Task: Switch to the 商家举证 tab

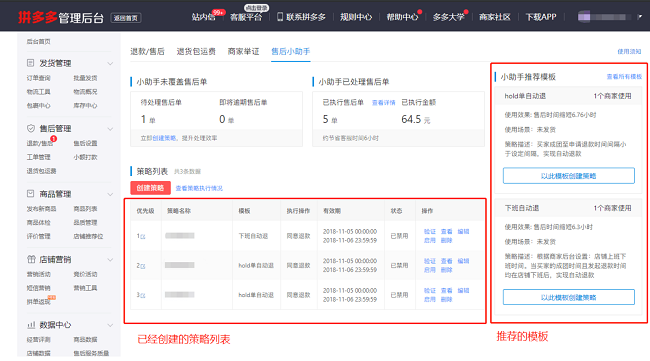Action: (243, 51)
